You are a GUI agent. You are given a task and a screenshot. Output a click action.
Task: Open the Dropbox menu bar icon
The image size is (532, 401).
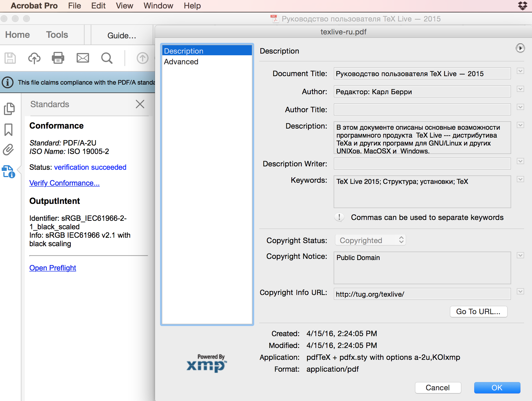[522, 6]
